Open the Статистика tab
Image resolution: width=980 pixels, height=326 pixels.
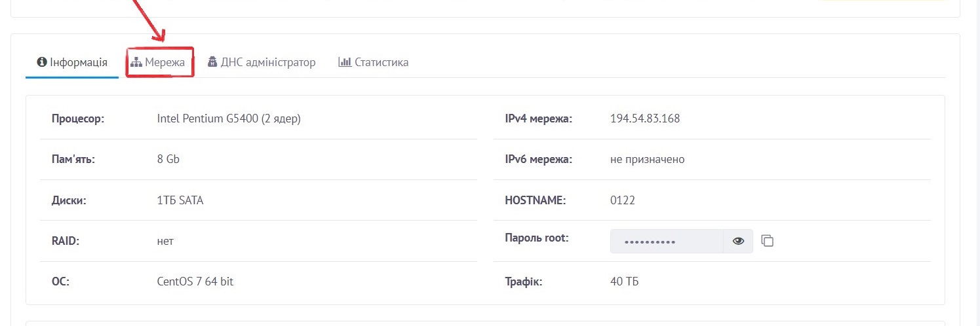tap(374, 62)
